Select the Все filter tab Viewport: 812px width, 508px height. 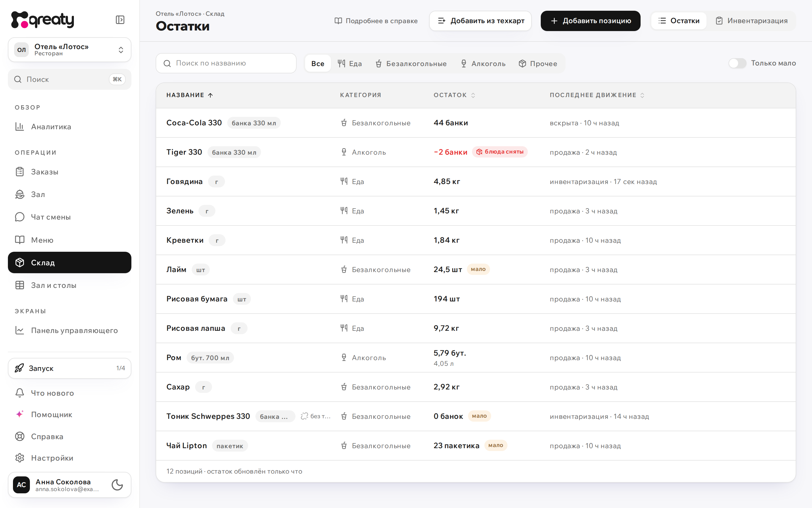pos(318,63)
